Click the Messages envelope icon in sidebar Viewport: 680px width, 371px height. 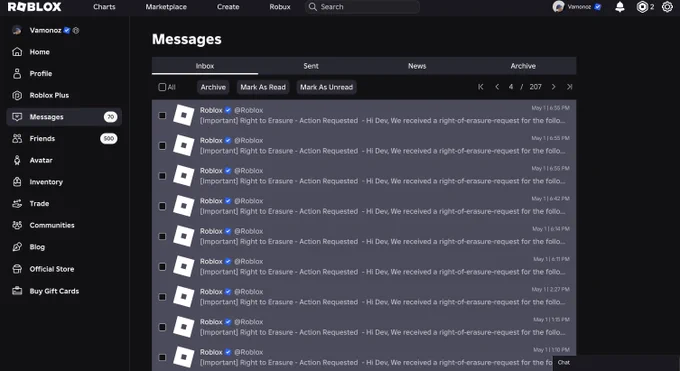click(17, 117)
